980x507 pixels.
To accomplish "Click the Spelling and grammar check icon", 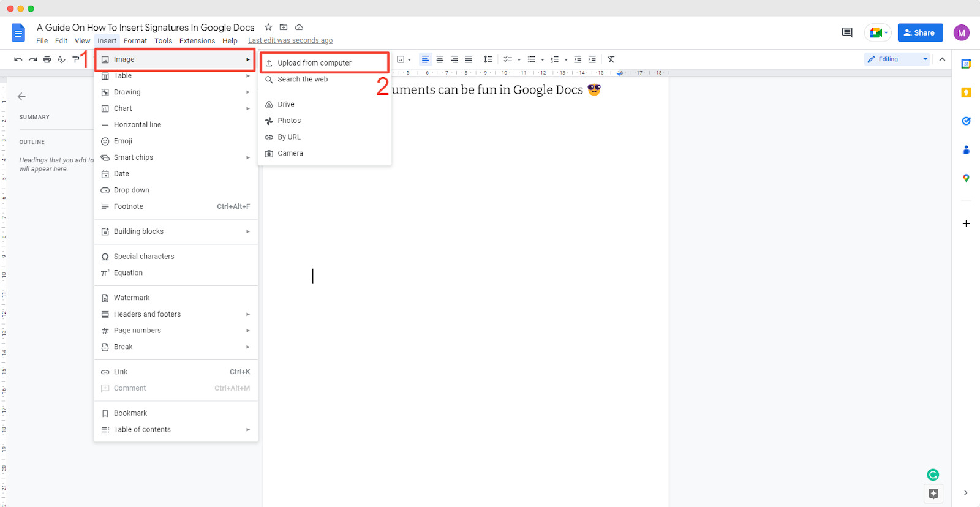I will pyautogui.click(x=61, y=59).
